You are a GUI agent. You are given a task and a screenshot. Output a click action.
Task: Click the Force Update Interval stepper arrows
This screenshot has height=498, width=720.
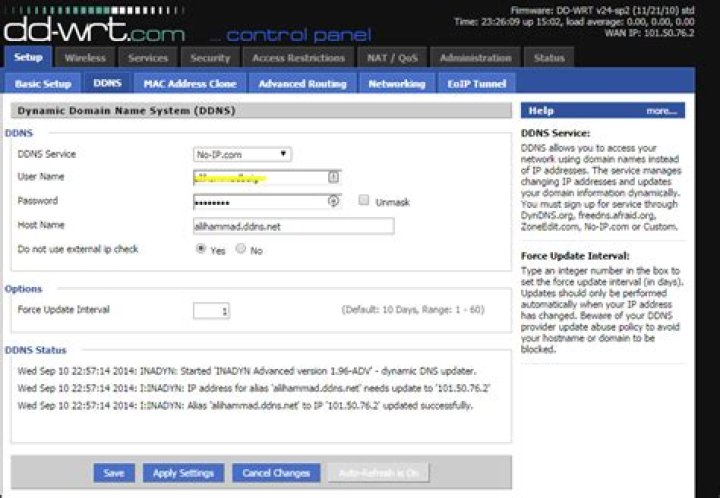pos(225,311)
